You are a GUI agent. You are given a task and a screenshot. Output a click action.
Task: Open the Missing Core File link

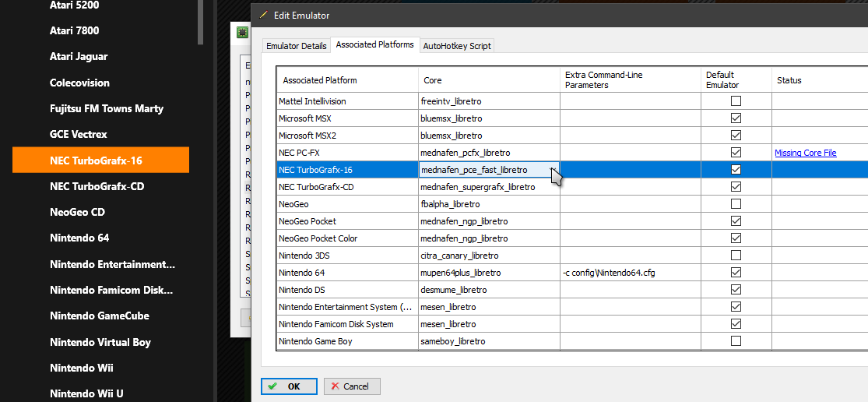coord(806,153)
